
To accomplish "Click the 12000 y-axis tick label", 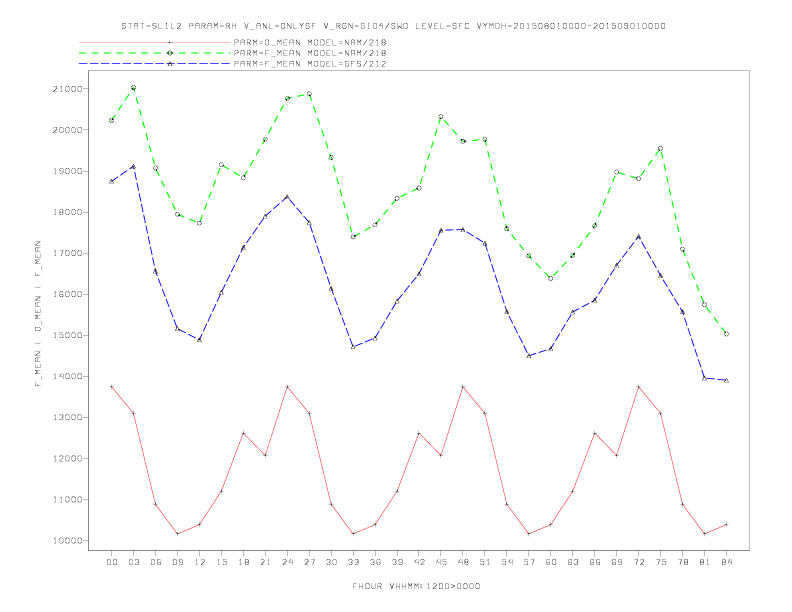I will click(67, 458).
